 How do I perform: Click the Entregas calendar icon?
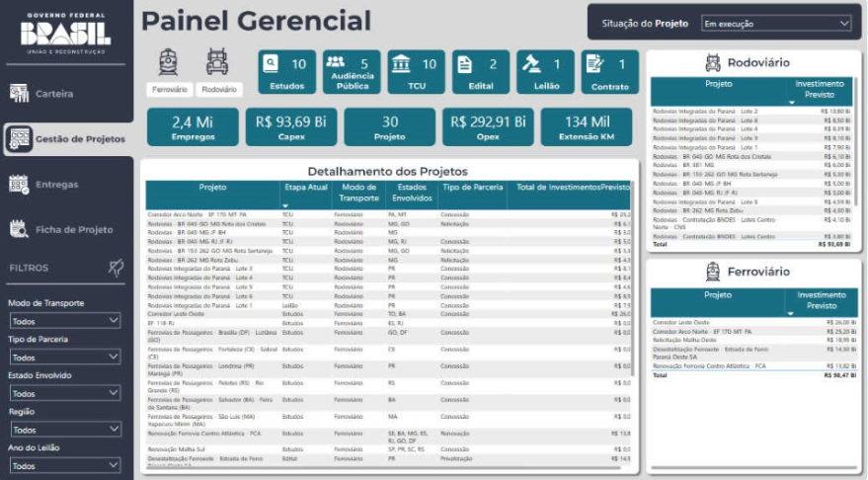(x=19, y=185)
